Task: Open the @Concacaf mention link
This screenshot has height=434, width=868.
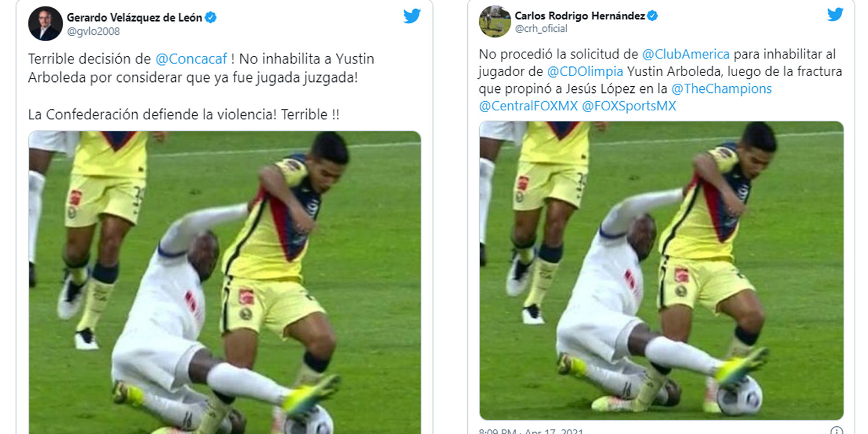Action: tap(191, 59)
